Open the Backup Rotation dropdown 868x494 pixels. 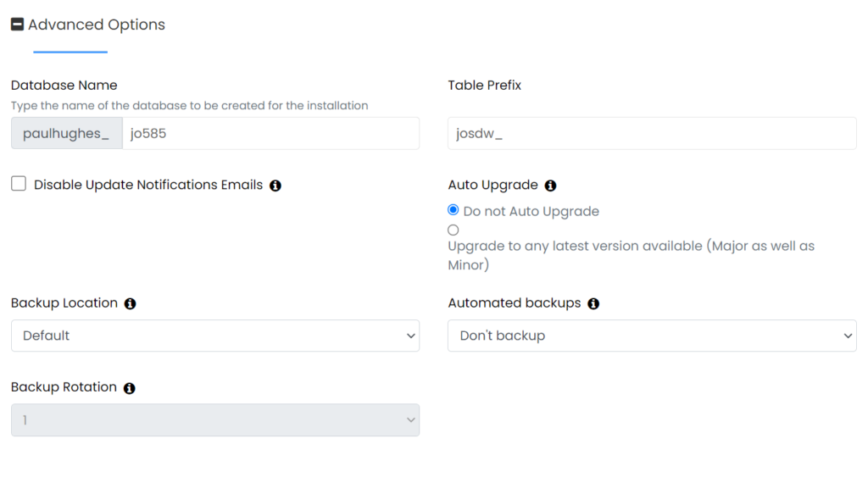[x=215, y=420]
